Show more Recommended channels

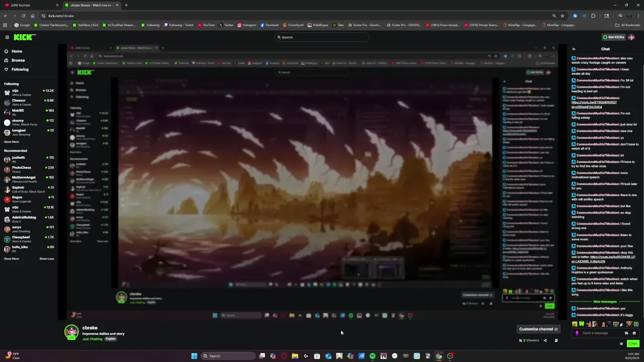point(12,258)
